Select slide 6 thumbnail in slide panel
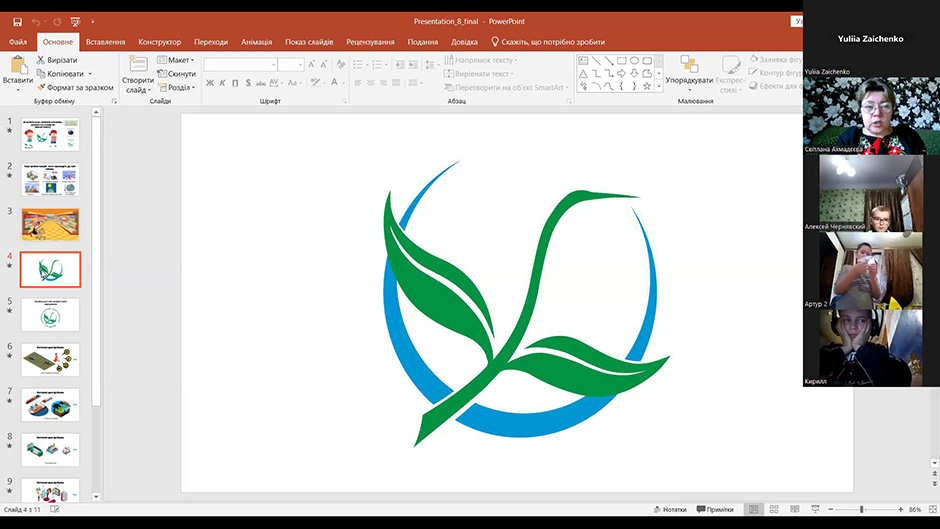Image resolution: width=940 pixels, height=529 pixels. [x=50, y=359]
